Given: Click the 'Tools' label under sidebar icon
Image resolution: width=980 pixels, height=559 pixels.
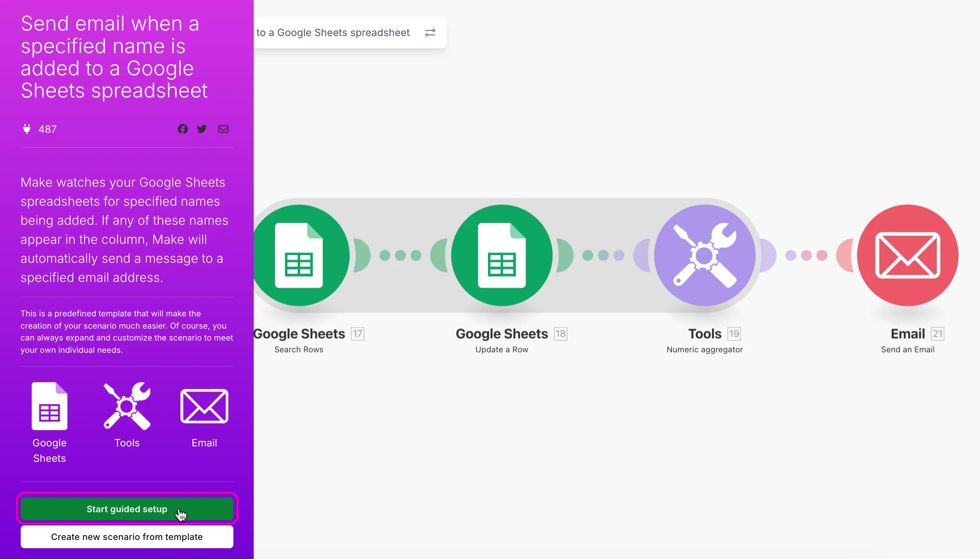Looking at the screenshot, I should [127, 443].
